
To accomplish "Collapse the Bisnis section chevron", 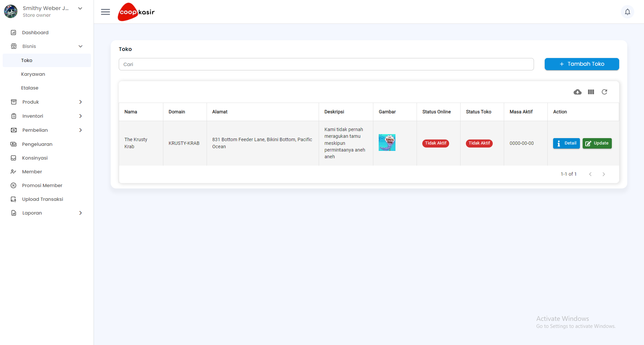I will pyautogui.click(x=80, y=46).
